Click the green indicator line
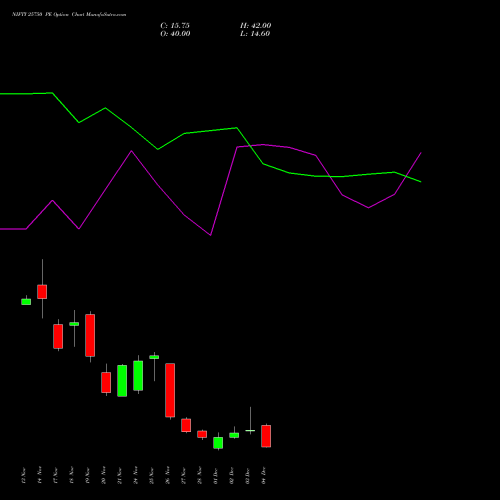 coord(211,131)
